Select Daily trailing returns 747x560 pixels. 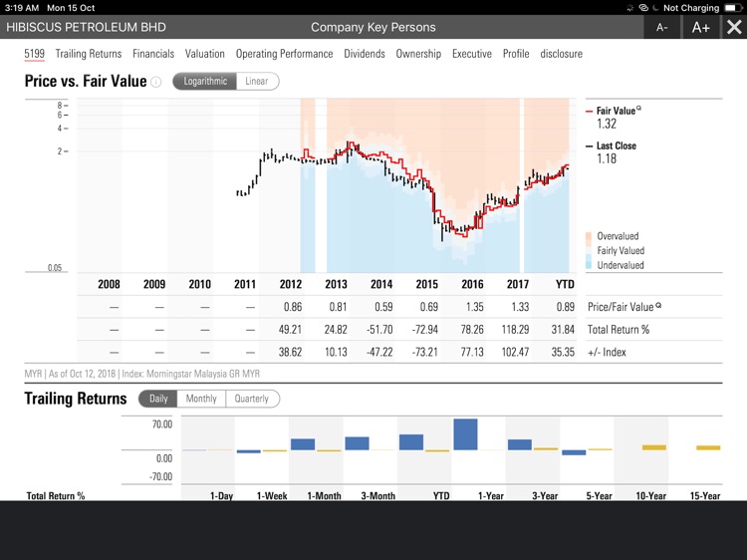pyautogui.click(x=158, y=399)
